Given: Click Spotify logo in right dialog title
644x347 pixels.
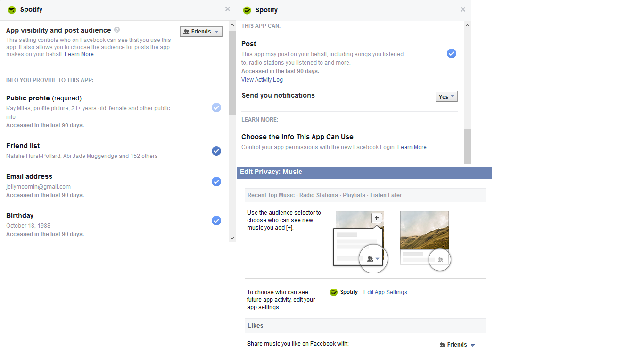Looking at the screenshot, I should [x=247, y=10].
